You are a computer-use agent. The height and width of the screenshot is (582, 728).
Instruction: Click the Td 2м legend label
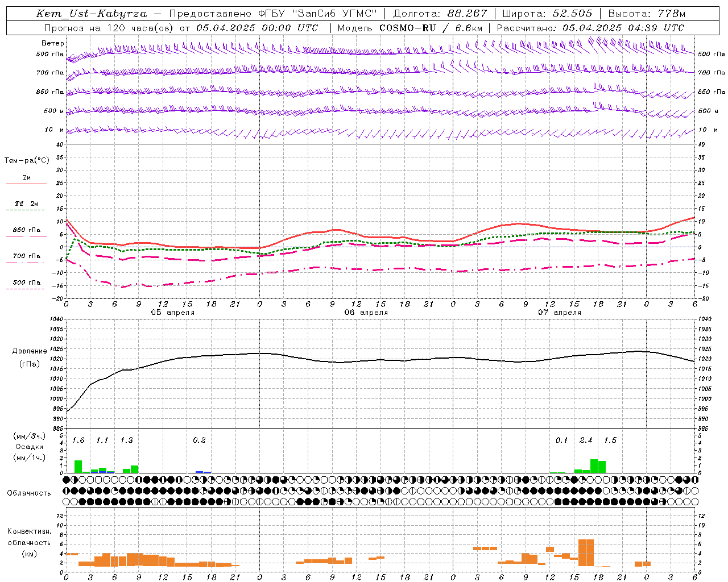27,203
